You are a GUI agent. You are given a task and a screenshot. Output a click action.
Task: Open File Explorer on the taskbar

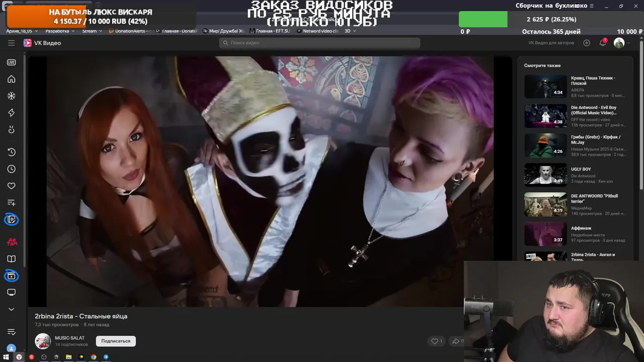pos(69,357)
